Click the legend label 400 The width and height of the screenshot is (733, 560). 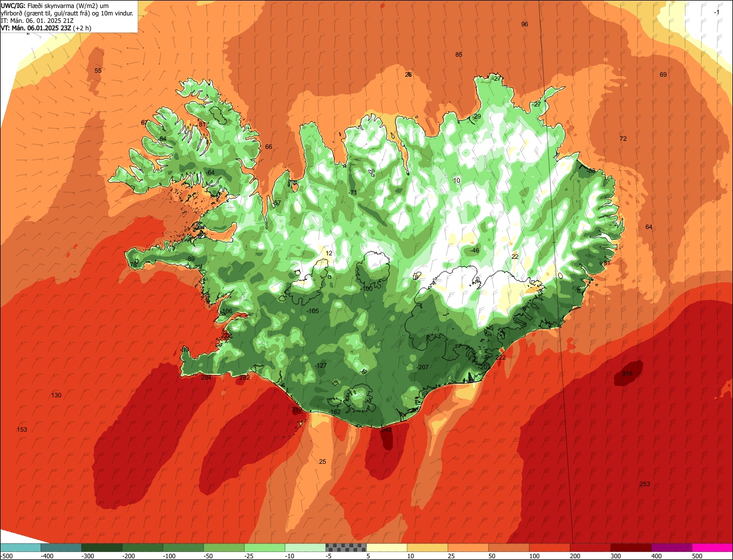coord(656,556)
